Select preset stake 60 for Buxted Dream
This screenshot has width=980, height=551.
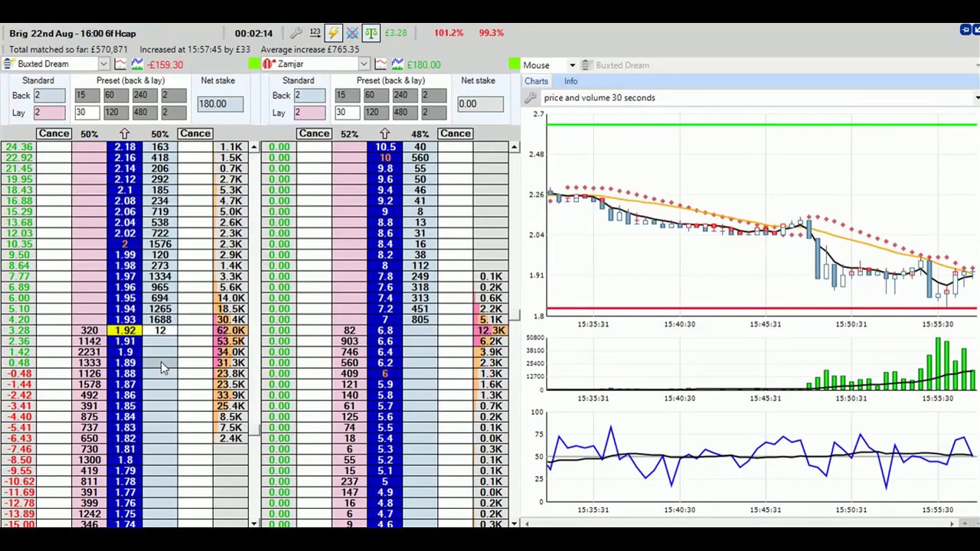[x=117, y=95]
